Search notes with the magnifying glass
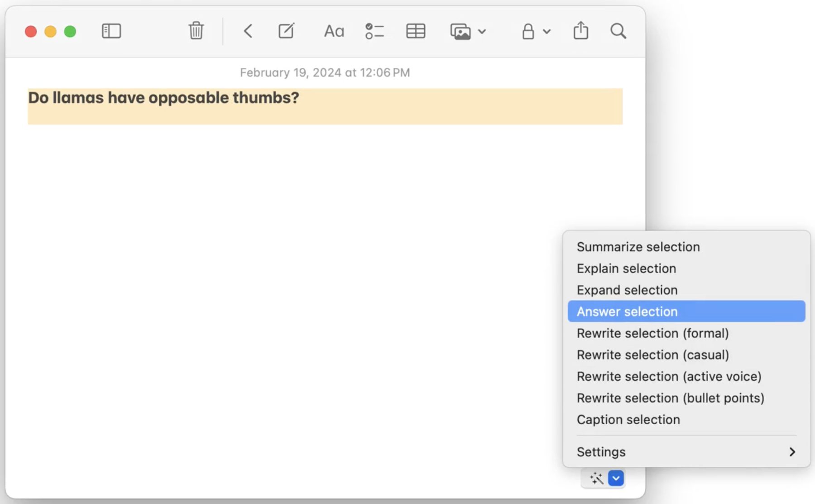 click(618, 31)
